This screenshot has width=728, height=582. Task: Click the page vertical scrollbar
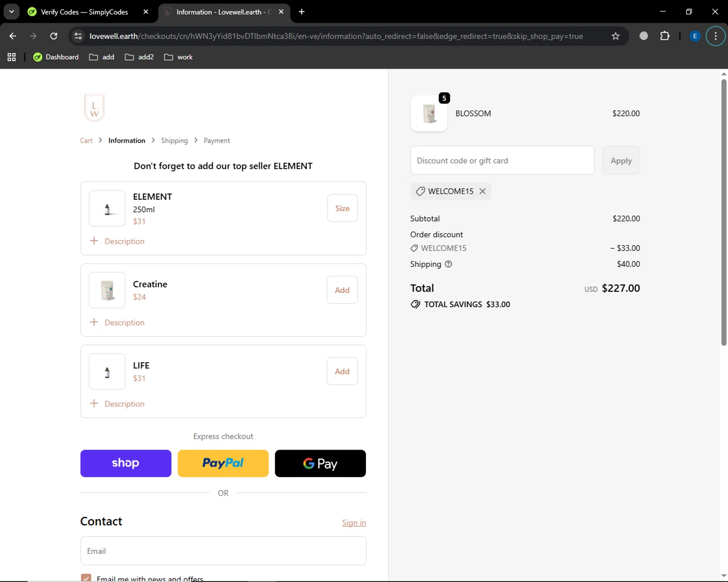tap(724, 212)
